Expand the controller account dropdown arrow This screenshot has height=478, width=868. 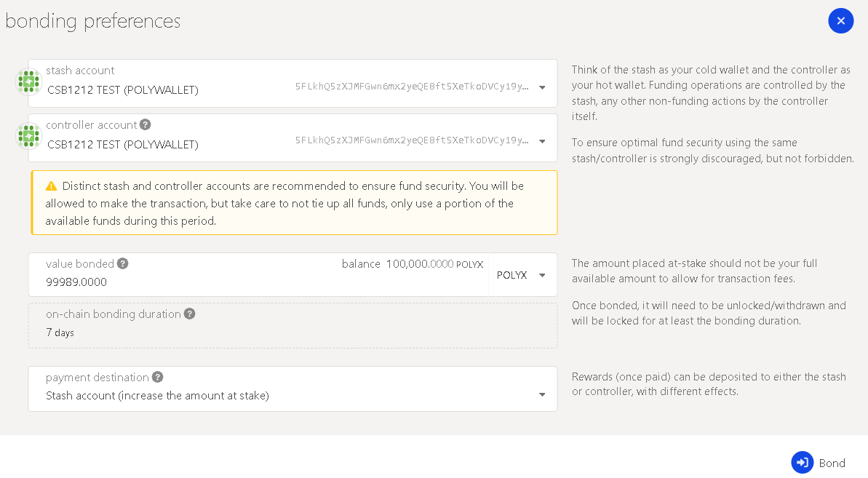(x=543, y=141)
